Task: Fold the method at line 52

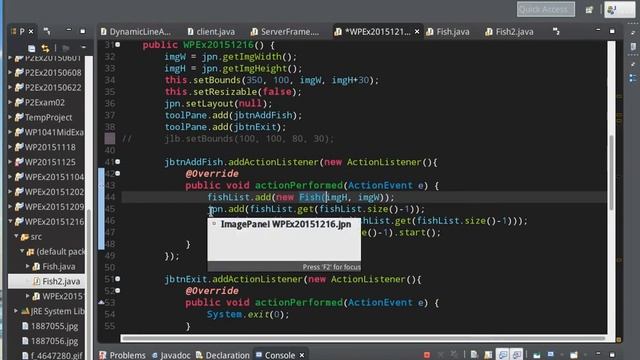Action: pyautogui.click(x=118, y=291)
